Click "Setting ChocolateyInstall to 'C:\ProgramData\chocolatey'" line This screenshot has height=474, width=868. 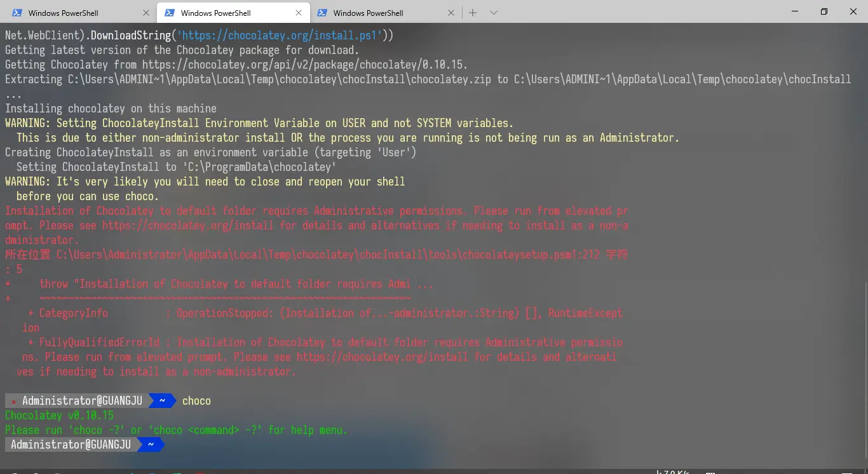coord(176,166)
